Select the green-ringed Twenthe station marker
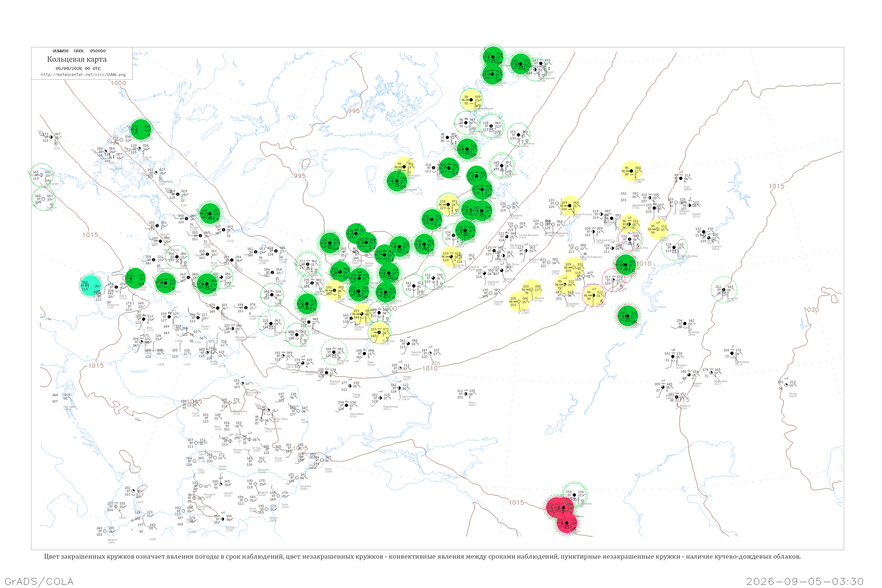 (44, 199)
